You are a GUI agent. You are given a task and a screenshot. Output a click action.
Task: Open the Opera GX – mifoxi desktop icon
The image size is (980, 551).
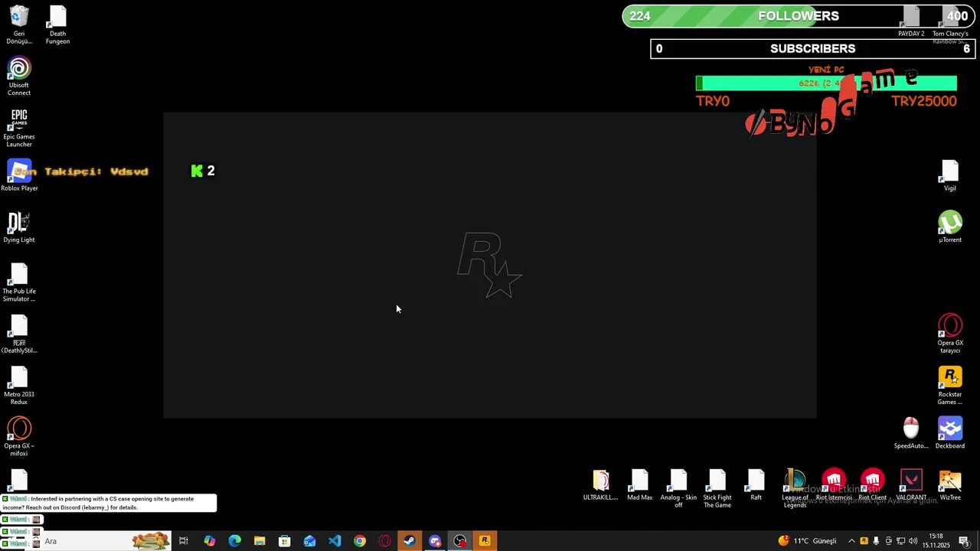(19, 437)
